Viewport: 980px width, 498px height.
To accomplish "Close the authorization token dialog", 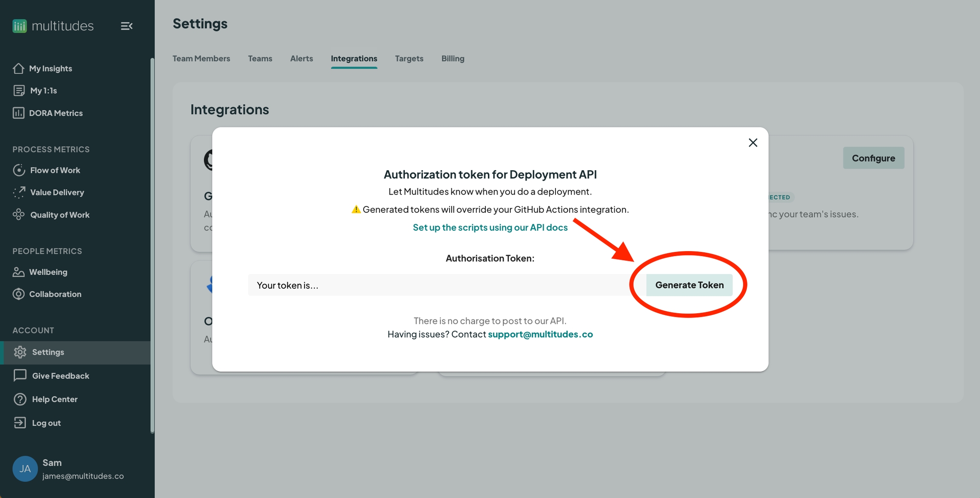I will point(753,143).
